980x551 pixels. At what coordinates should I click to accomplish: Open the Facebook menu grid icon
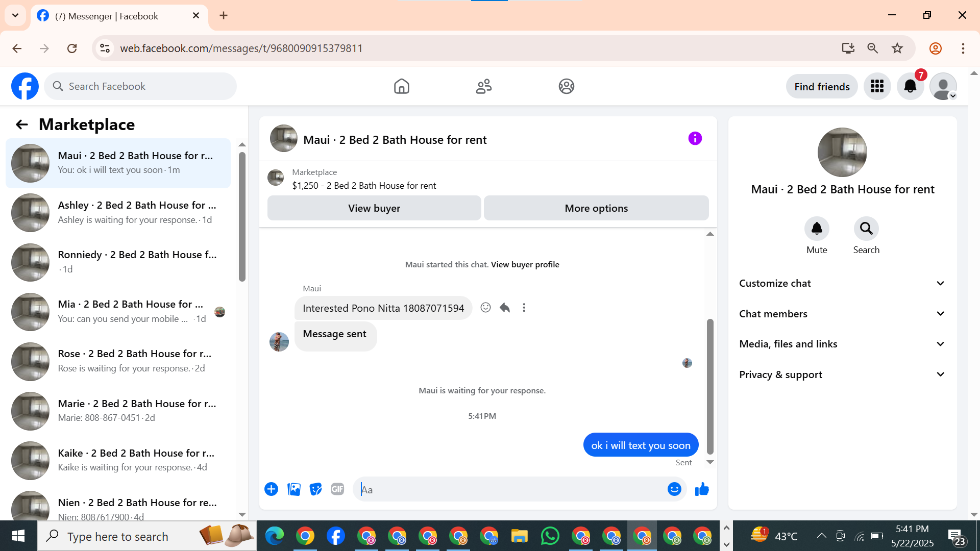[877, 86]
